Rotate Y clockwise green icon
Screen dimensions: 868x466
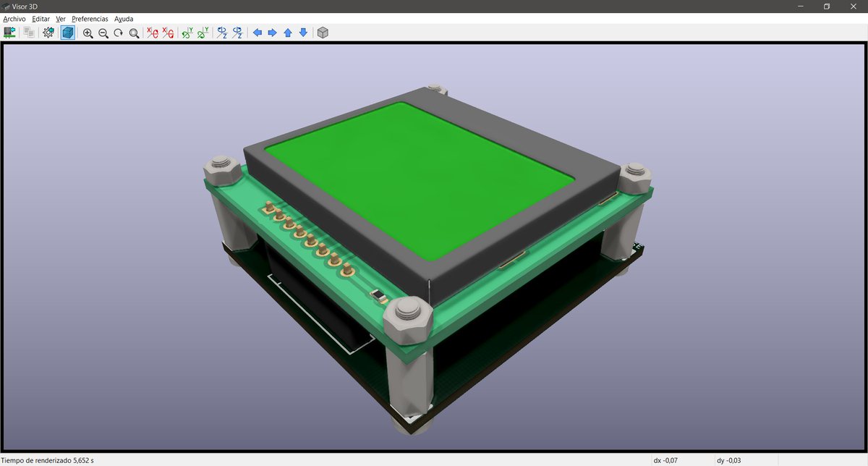click(x=187, y=33)
